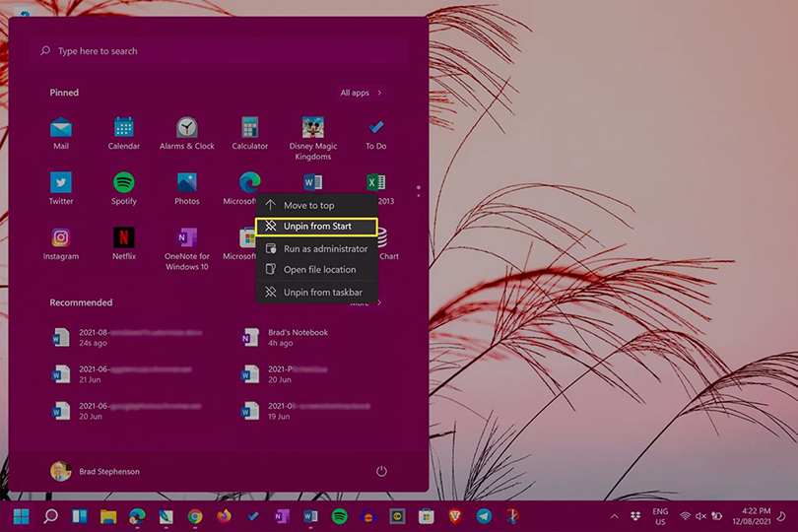Open recommended Word file dated 21 Jun

pos(122,374)
